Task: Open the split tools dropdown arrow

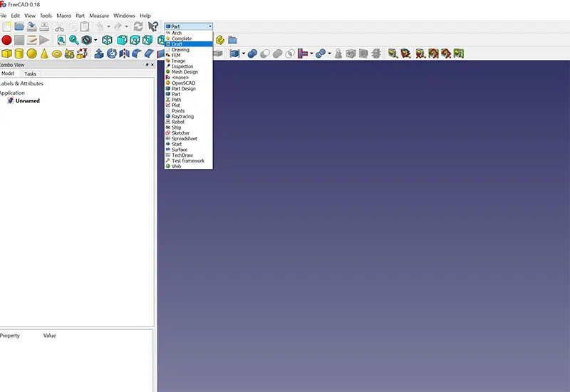Action: [x=329, y=54]
